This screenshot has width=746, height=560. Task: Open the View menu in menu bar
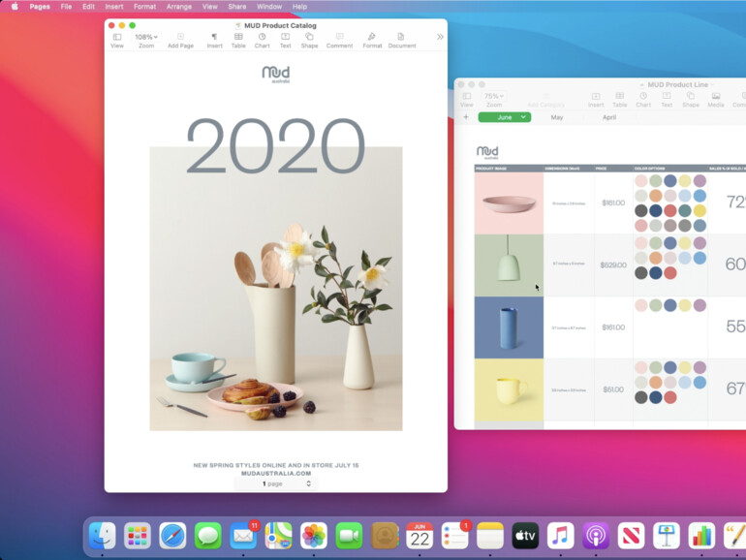[x=210, y=7]
